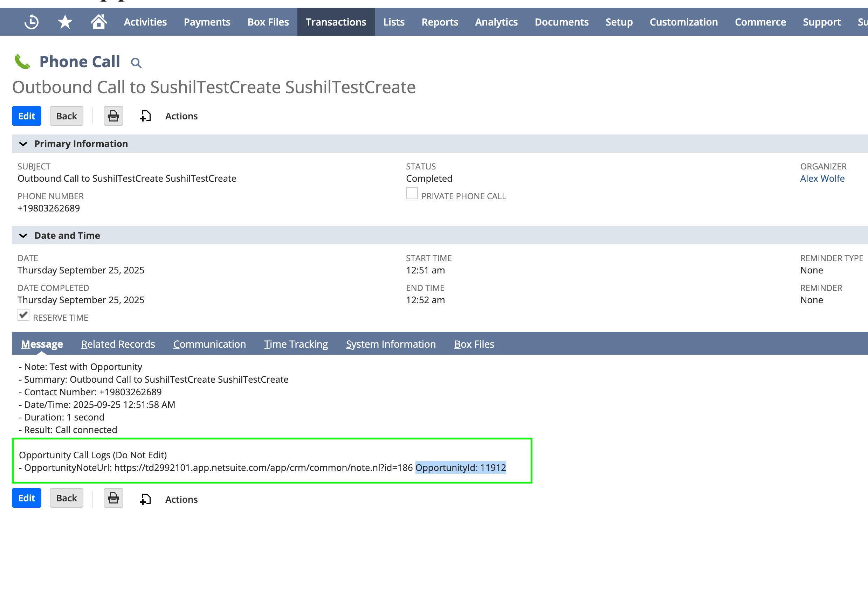
Task: Open the Recent Records history icon
Action: coord(32,22)
